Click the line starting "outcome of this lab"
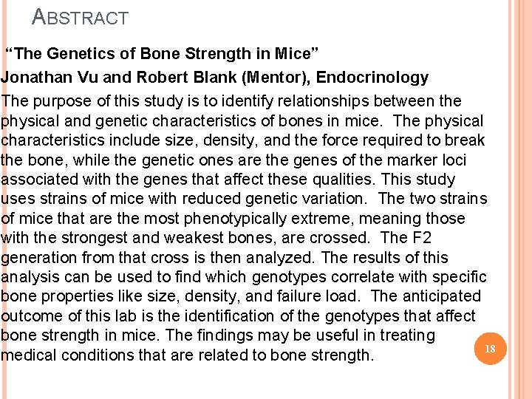 coord(238,316)
